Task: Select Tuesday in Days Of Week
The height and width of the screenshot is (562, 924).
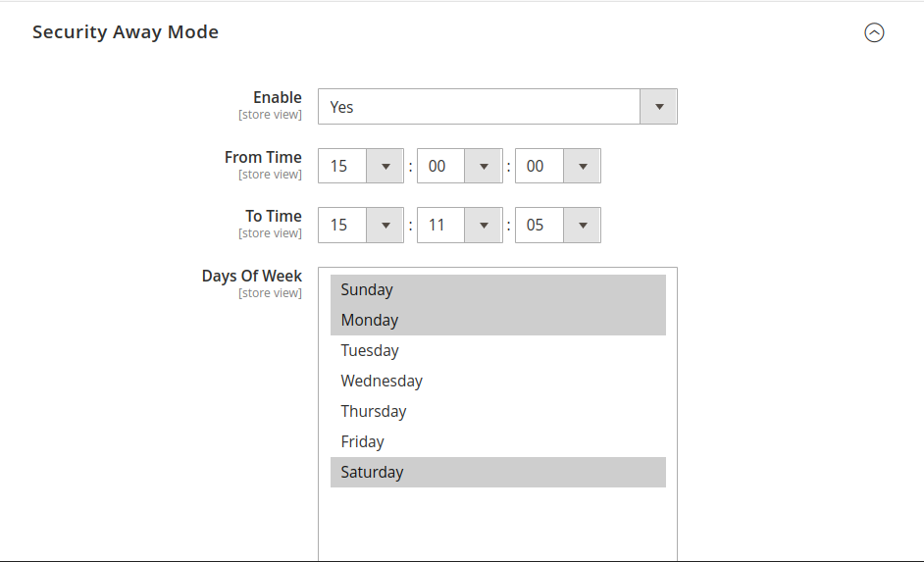Action: point(498,350)
